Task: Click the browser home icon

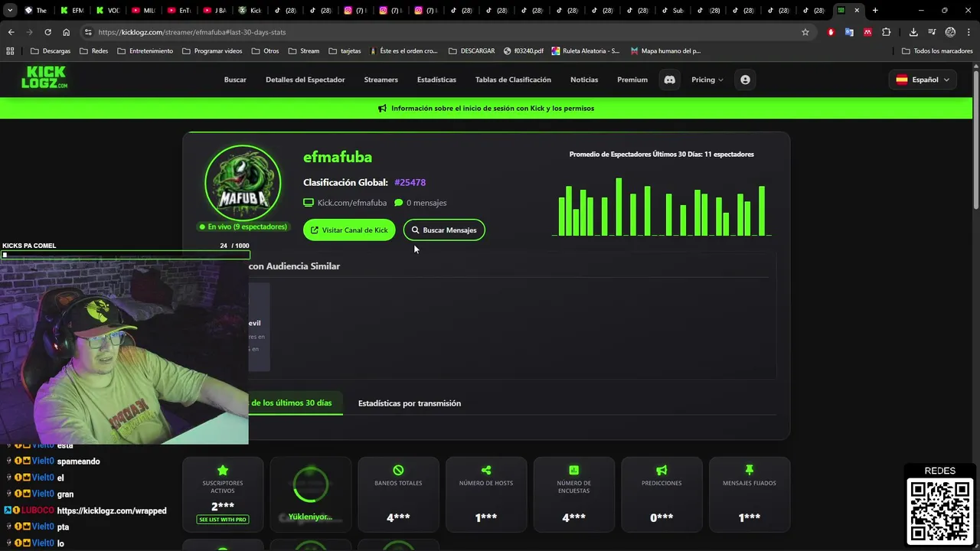Action: (67, 32)
